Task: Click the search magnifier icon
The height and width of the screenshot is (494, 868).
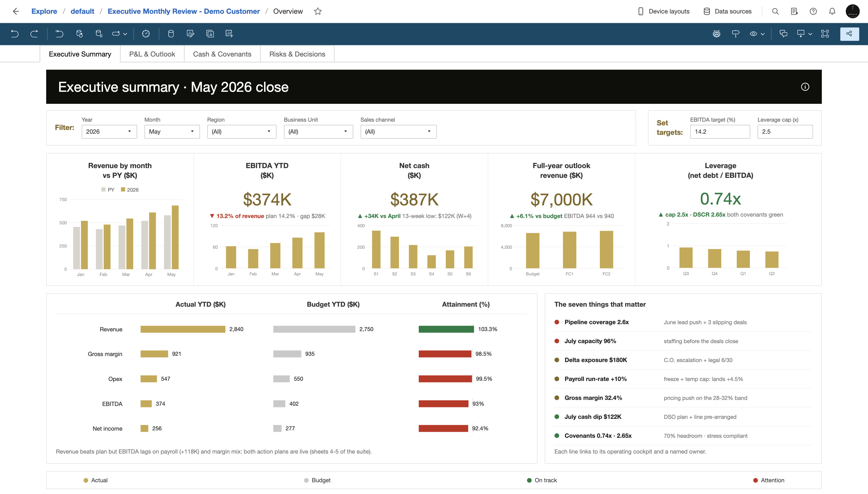Action: coord(775,11)
